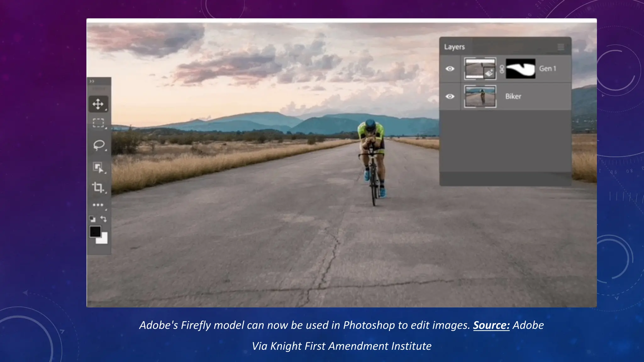Select the Gen 1 layer thumbnail

pyautogui.click(x=480, y=69)
